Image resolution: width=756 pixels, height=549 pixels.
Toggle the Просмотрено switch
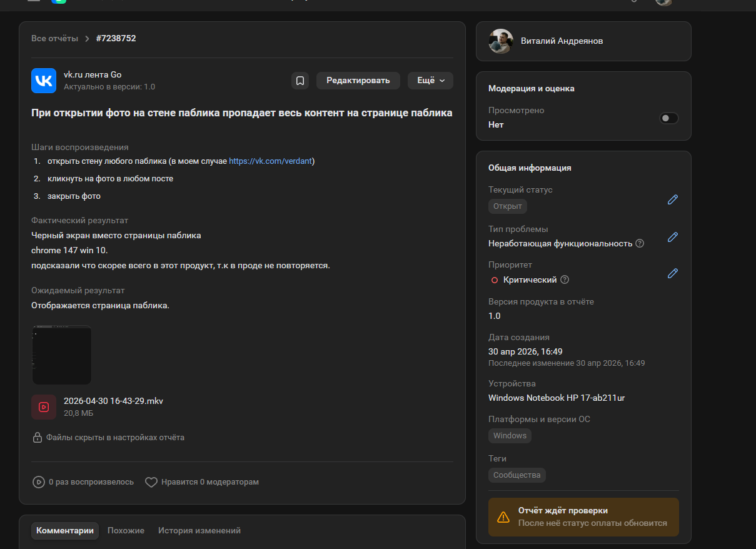pyautogui.click(x=669, y=118)
